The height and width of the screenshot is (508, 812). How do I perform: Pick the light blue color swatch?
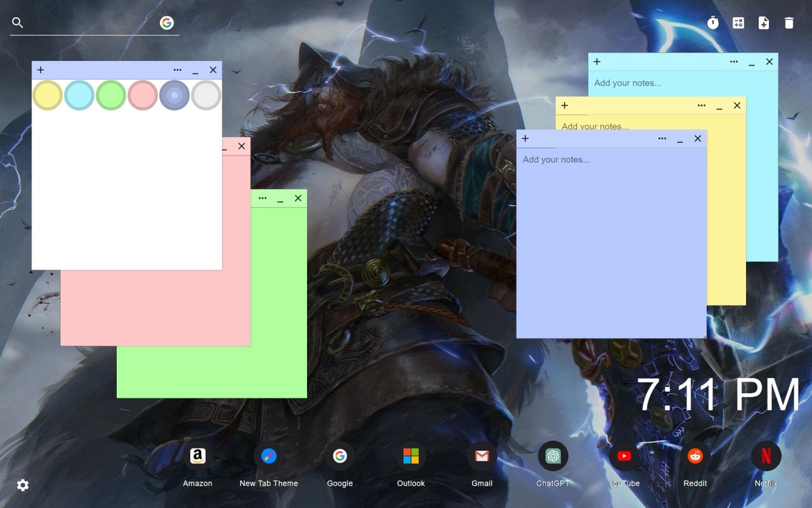[x=79, y=95]
